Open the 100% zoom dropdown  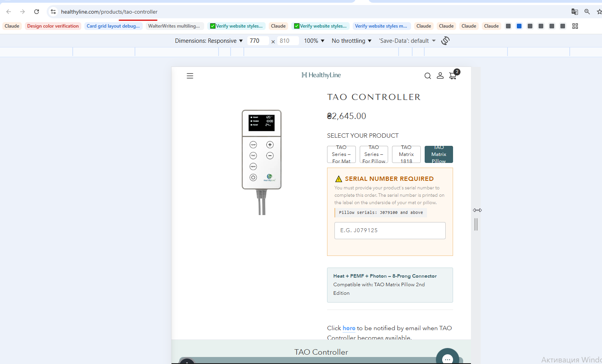click(314, 41)
